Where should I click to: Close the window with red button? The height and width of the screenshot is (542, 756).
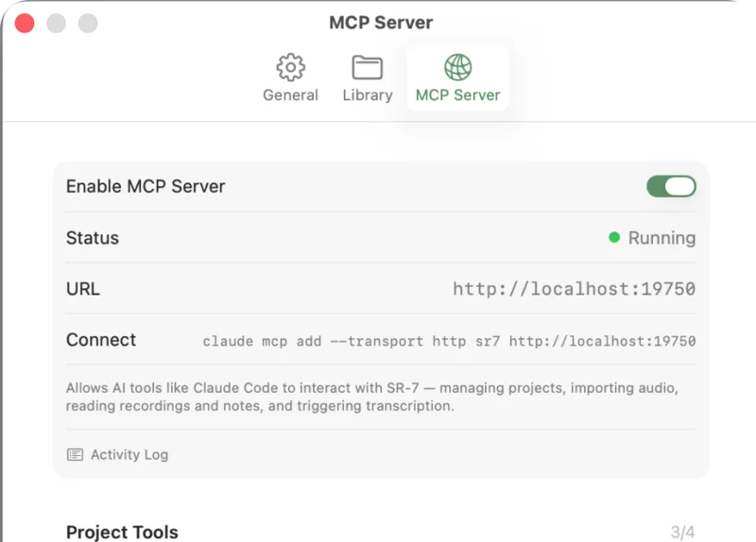[x=25, y=23]
